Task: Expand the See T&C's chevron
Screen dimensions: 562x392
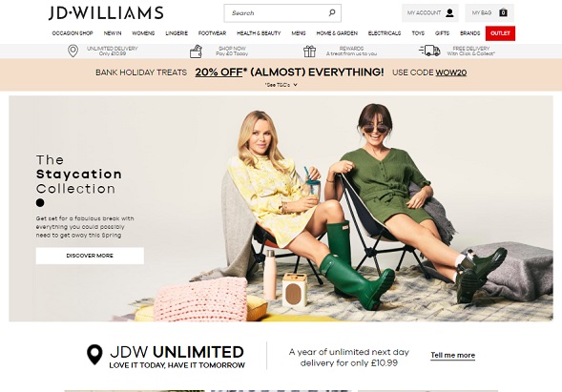Action: click(296, 85)
